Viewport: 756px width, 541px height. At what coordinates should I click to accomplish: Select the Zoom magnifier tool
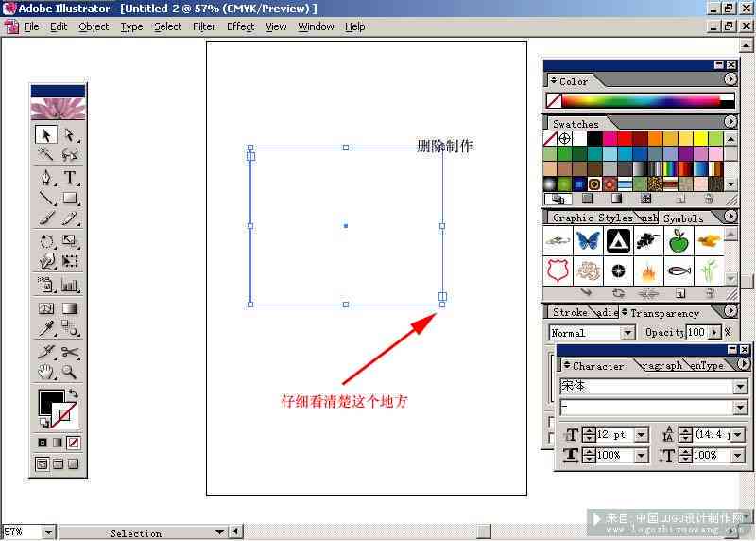(69, 372)
